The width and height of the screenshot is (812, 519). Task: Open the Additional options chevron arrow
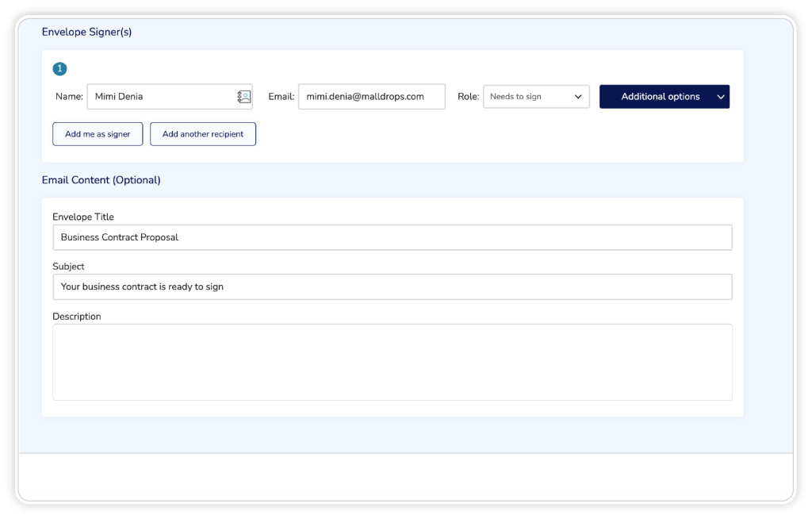pos(720,97)
